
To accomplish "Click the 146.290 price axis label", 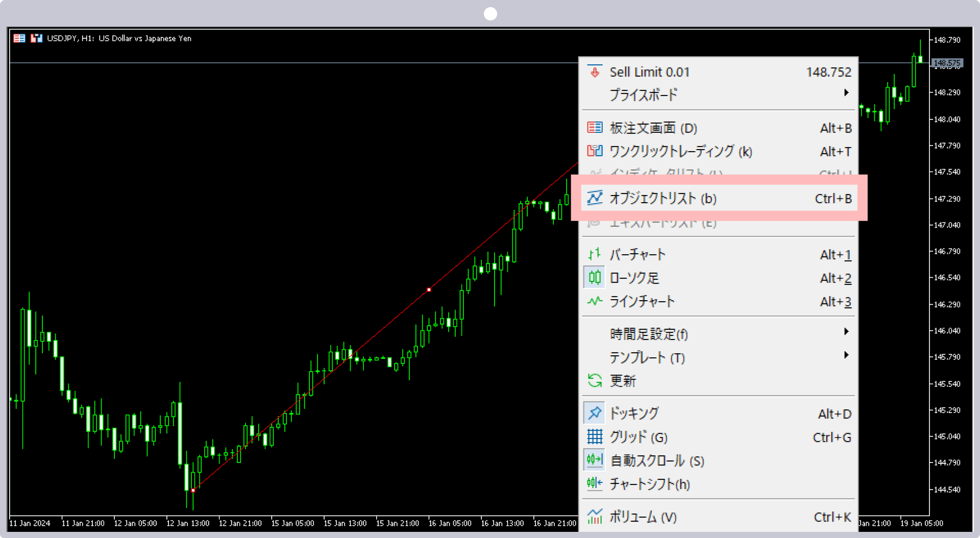I will tap(947, 304).
